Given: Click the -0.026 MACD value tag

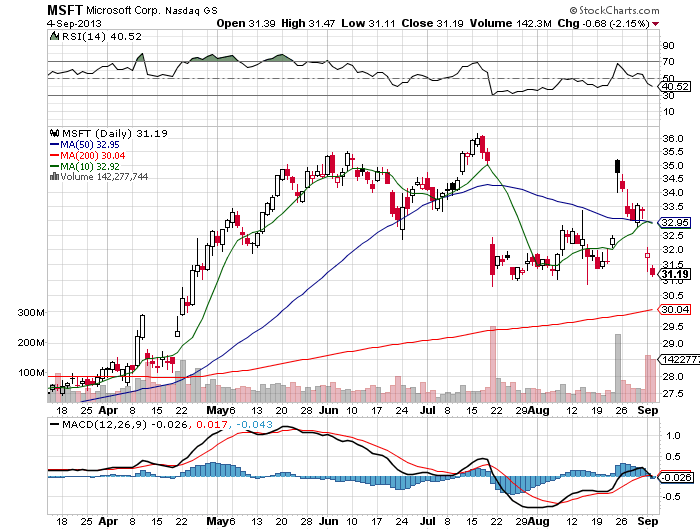Looking at the screenshot, I should pyautogui.click(x=675, y=477).
